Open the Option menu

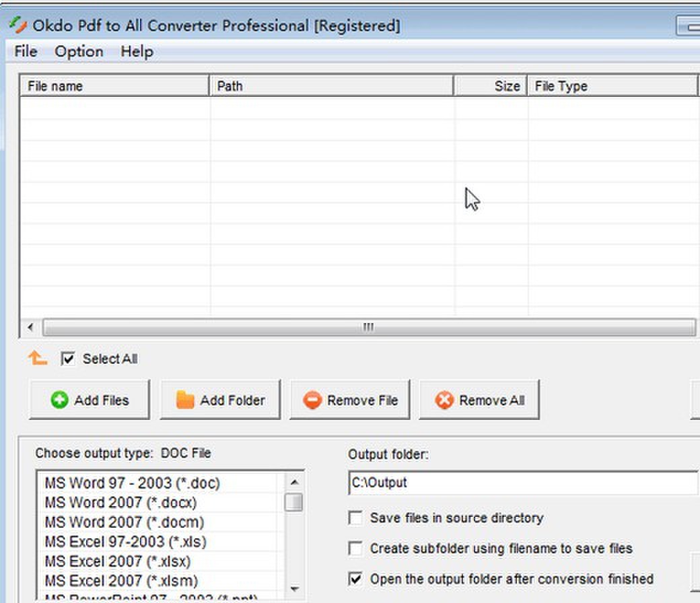pyautogui.click(x=79, y=51)
